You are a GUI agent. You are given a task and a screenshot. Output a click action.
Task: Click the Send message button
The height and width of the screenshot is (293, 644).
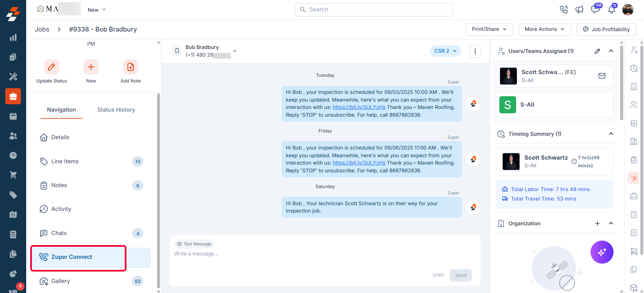point(460,275)
